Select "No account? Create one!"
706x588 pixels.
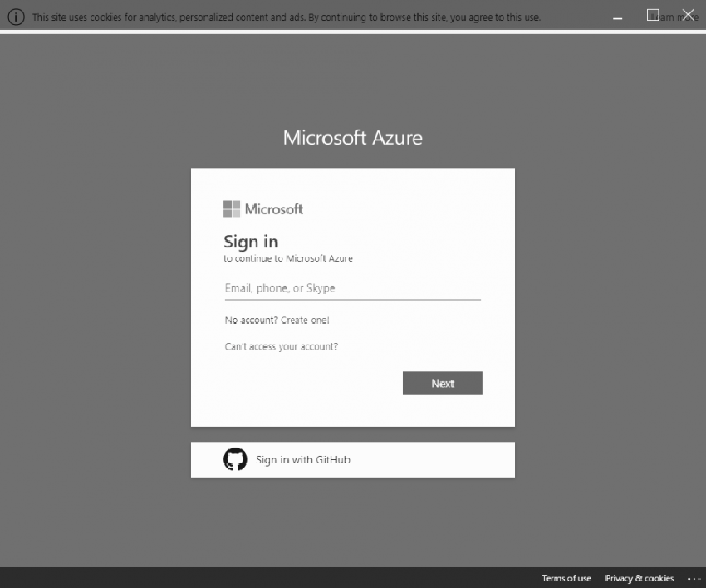(x=276, y=320)
